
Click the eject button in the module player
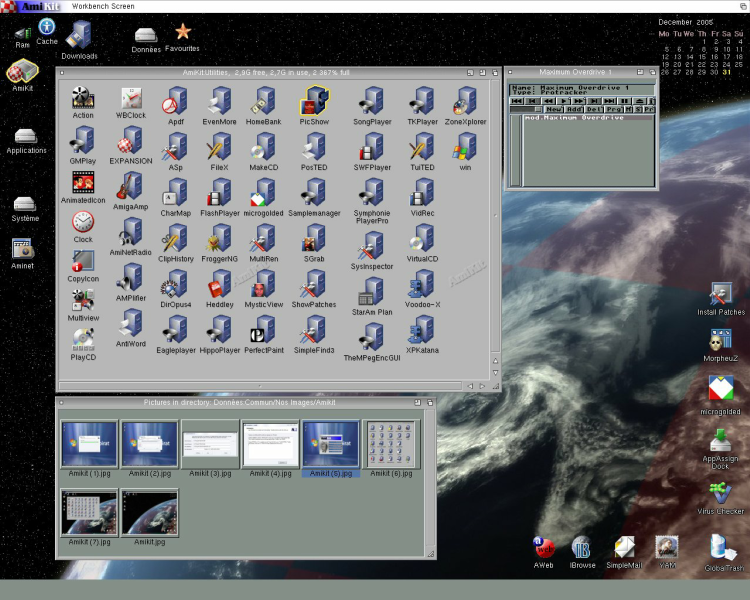pyautogui.click(x=640, y=101)
